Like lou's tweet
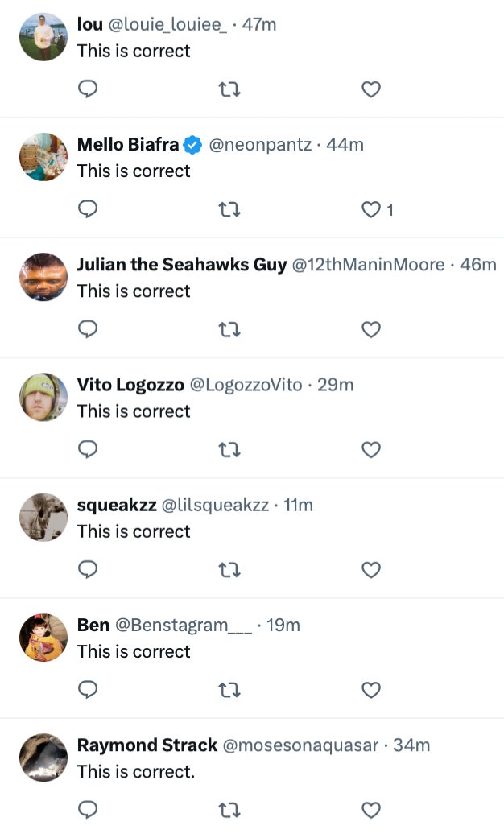The image size is (504, 834). (370, 90)
